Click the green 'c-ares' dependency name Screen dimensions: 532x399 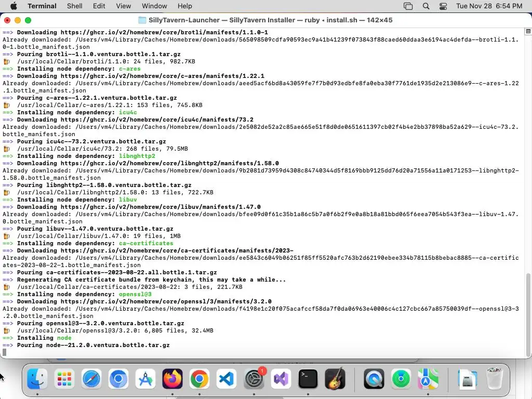click(129, 69)
